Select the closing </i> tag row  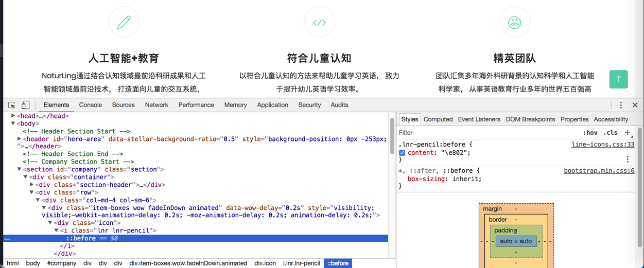click(x=67, y=246)
